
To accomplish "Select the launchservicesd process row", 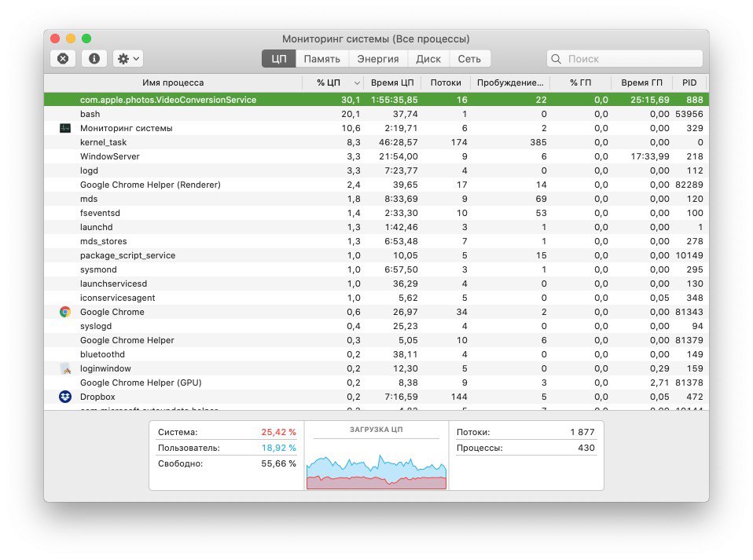I will [x=376, y=284].
